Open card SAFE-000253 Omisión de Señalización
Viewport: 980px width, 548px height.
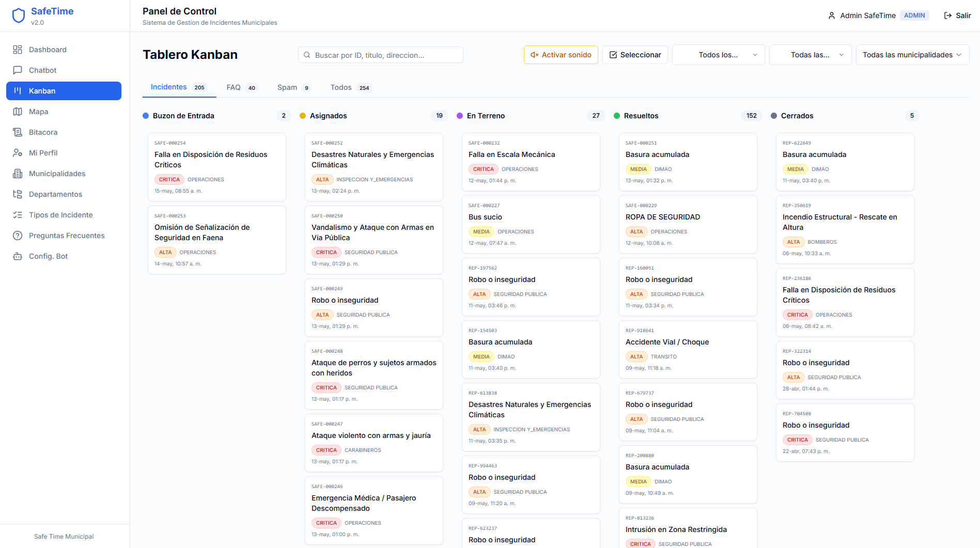click(x=217, y=240)
